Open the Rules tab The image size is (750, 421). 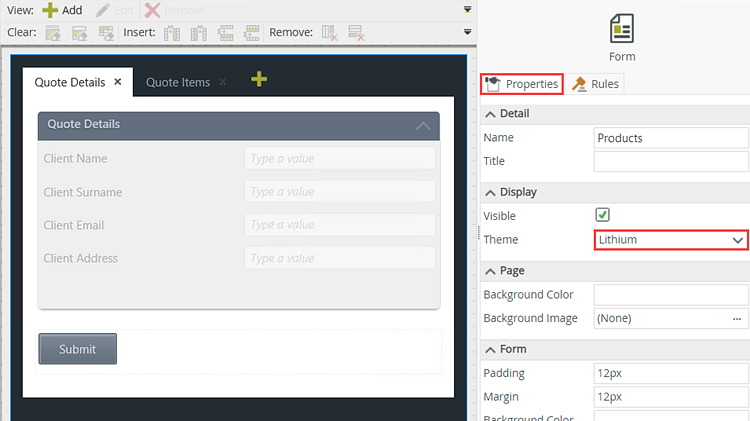596,84
